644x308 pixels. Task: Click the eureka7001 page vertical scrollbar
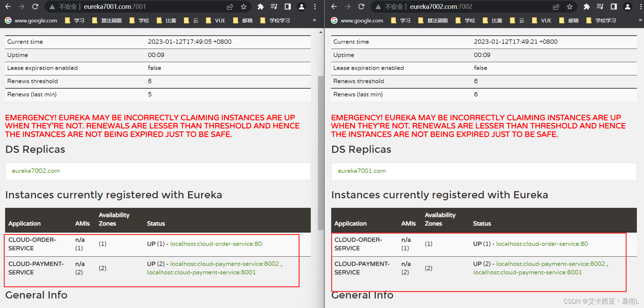point(321,153)
